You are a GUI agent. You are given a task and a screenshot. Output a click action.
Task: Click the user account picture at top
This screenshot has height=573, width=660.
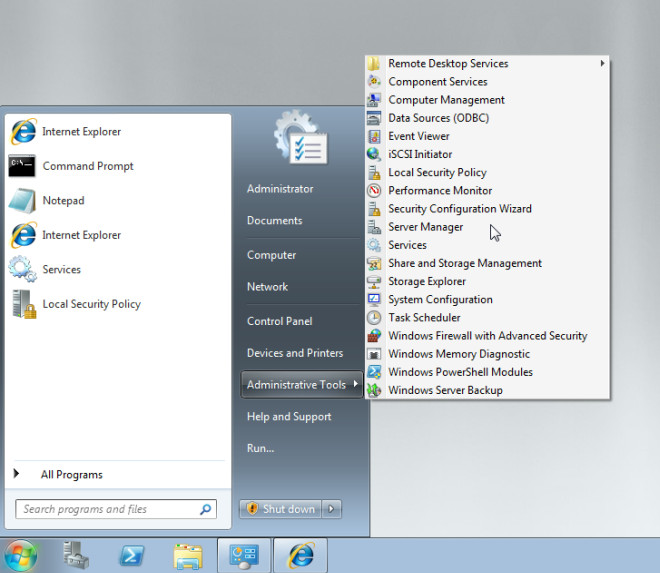pos(301,137)
